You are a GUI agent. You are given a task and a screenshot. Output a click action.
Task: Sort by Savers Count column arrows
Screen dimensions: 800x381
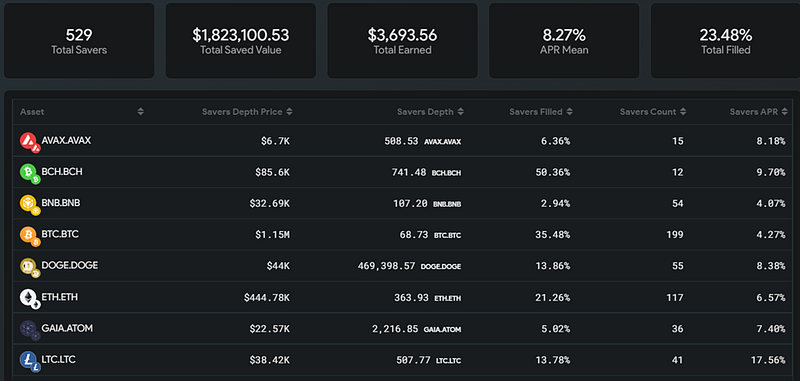point(683,112)
